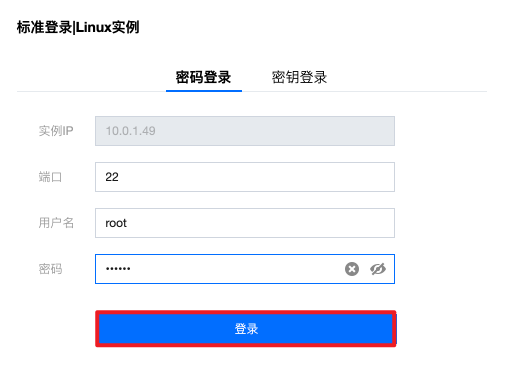Click the 端口 label
The image size is (508, 370).
(x=50, y=177)
